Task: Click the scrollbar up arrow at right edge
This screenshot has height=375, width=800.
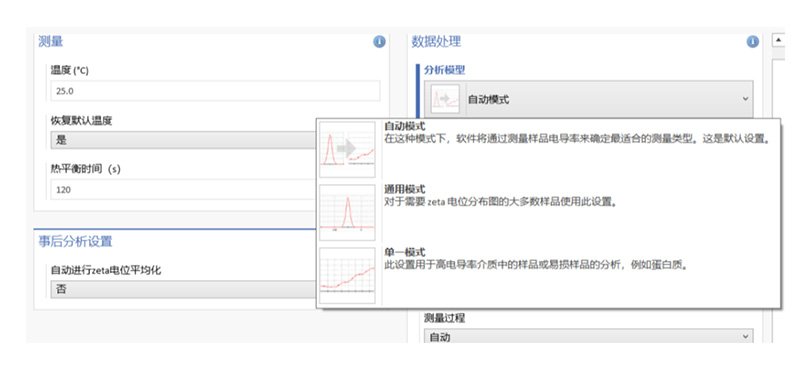Action: pyautogui.click(x=779, y=40)
